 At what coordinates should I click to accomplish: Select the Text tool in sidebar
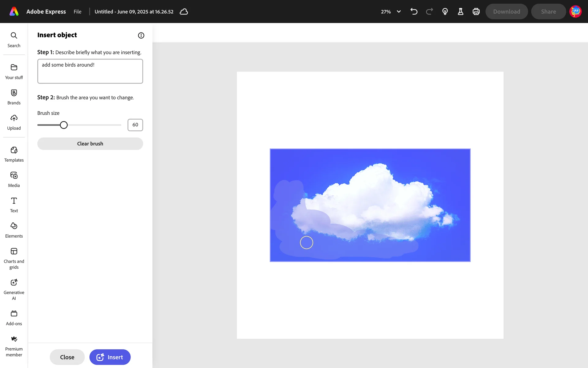[x=14, y=205]
